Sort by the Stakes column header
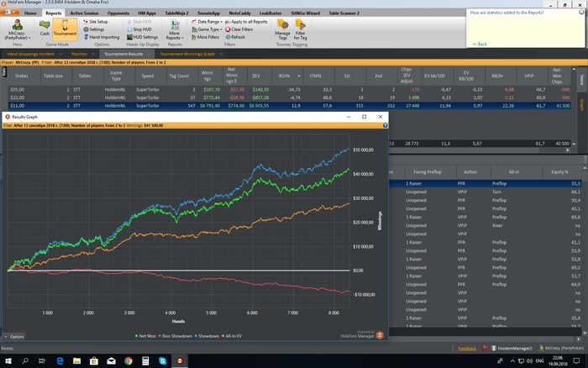The height and width of the screenshot is (368, 588). pos(22,76)
